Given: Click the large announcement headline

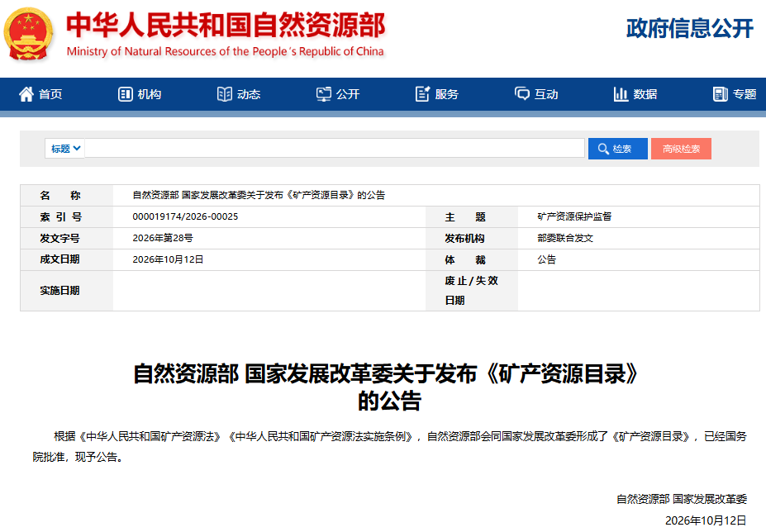Looking at the screenshot, I should tap(387, 387).
